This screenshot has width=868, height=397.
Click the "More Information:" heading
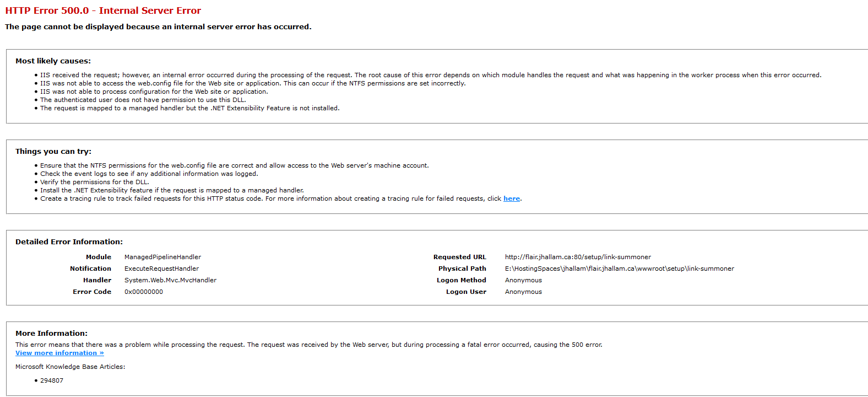pyautogui.click(x=51, y=334)
